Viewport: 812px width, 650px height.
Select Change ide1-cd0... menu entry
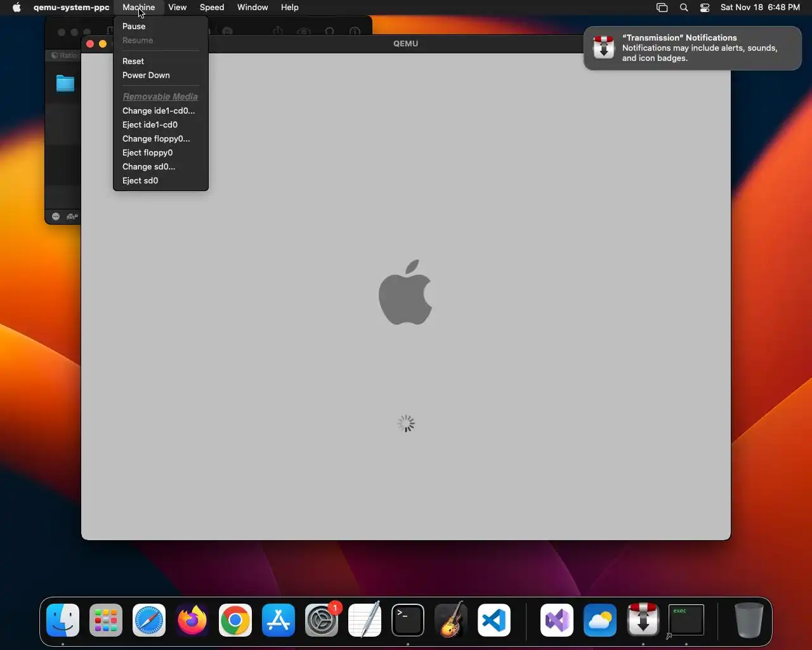point(160,110)
